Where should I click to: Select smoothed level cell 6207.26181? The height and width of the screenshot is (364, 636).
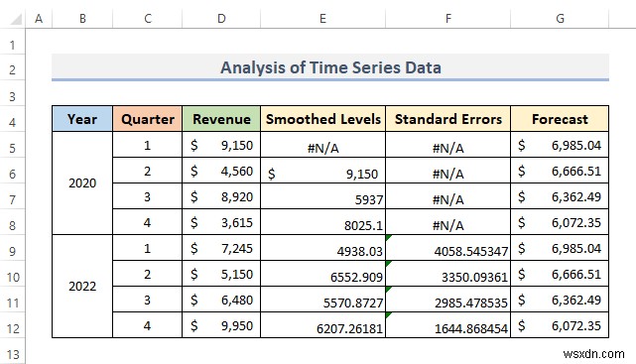pos(322,325)
